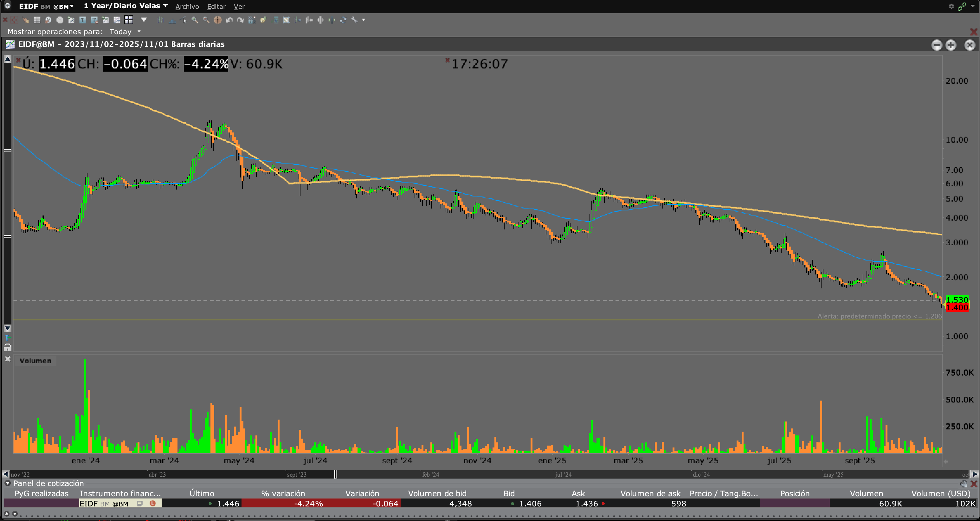
Task: Click the multi-chart grid layout icon
Action: (129, 20)
